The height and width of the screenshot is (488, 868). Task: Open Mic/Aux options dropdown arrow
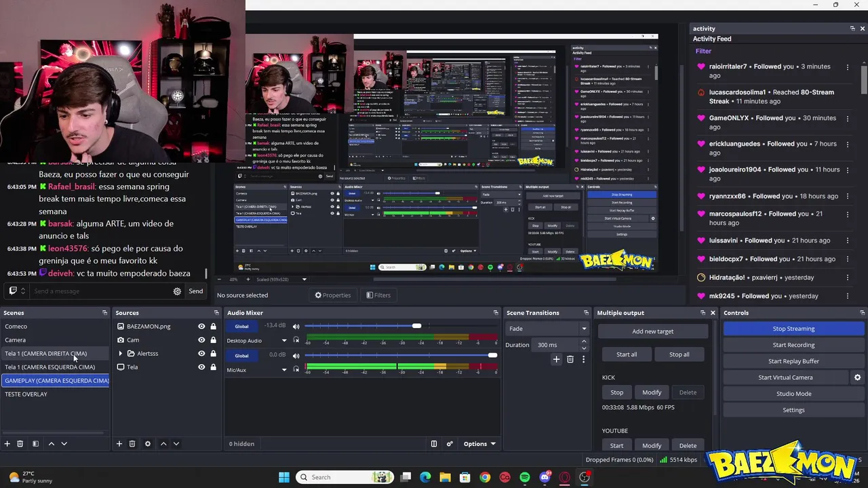tap(284, 369)
